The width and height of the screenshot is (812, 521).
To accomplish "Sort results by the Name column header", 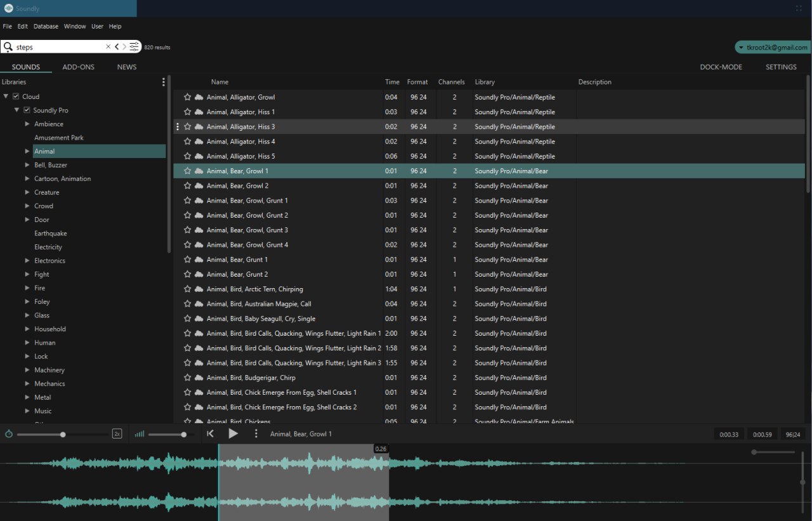I will pos(219,82).
